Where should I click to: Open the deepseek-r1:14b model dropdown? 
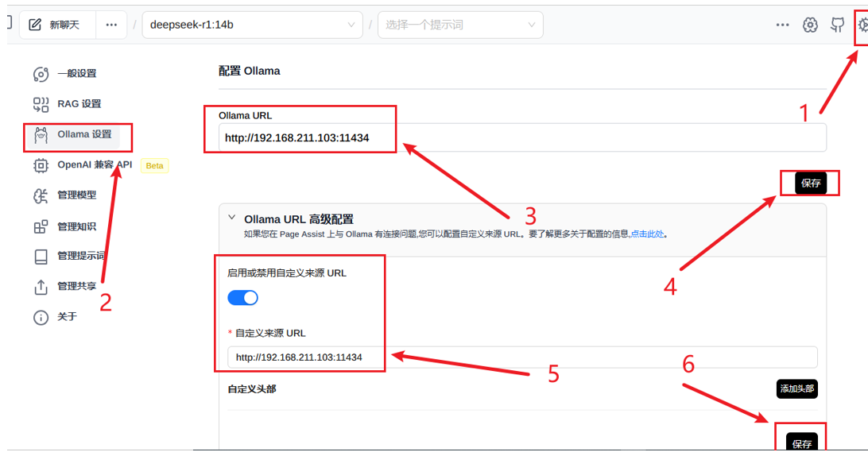tap(253, 25)
